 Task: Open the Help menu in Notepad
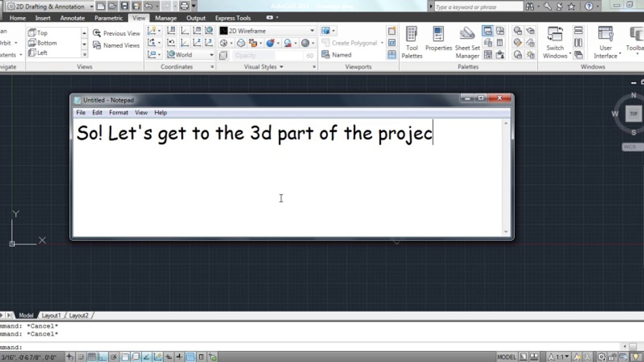coord(160,113)
